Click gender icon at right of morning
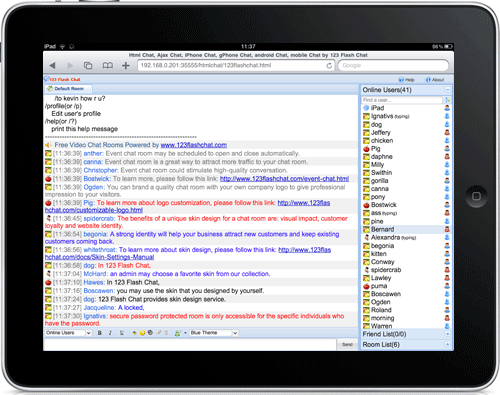The image size is (500, 395). pos(447,318)
